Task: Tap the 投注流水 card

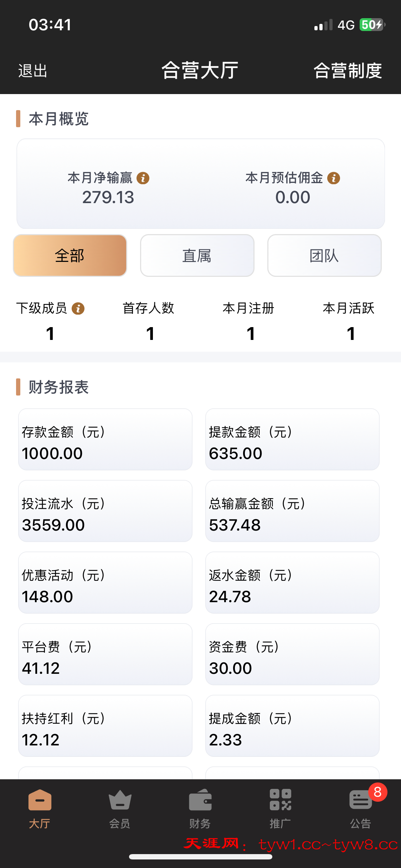Action: (x=105, y=511)
